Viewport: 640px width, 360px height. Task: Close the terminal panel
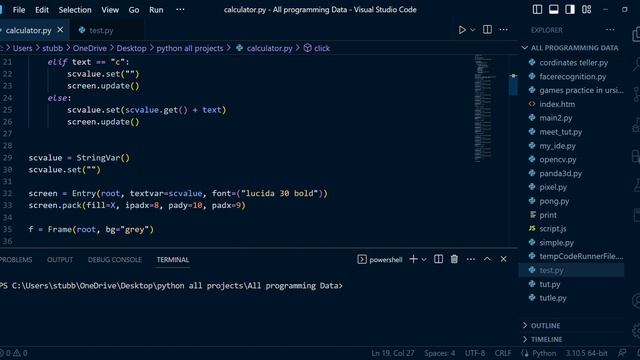click(x=503, y=259)
